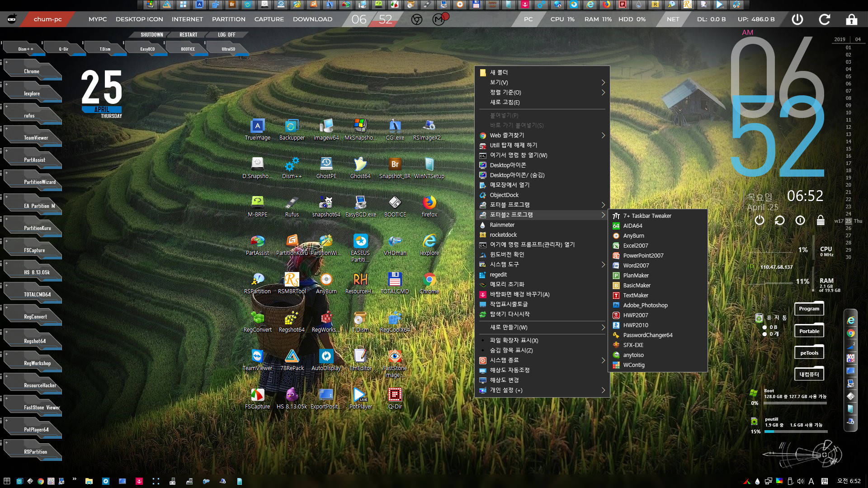The width and height of the screenshot is (868, 488).
Task: Launch the 78RePack desktop icon
Action: 292,360
